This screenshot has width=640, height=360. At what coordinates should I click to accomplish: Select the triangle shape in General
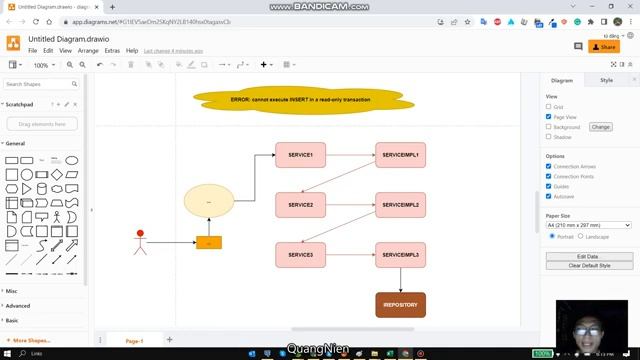[x=27, y=189]
